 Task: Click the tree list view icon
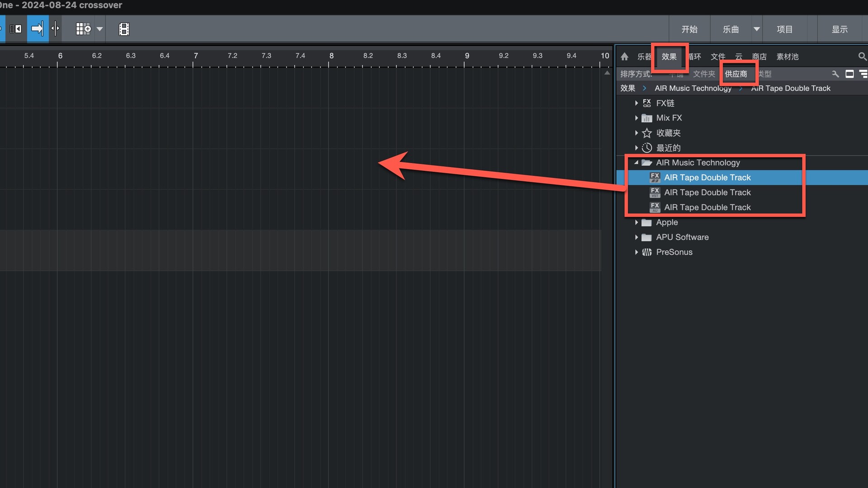(x=863, y=74)
